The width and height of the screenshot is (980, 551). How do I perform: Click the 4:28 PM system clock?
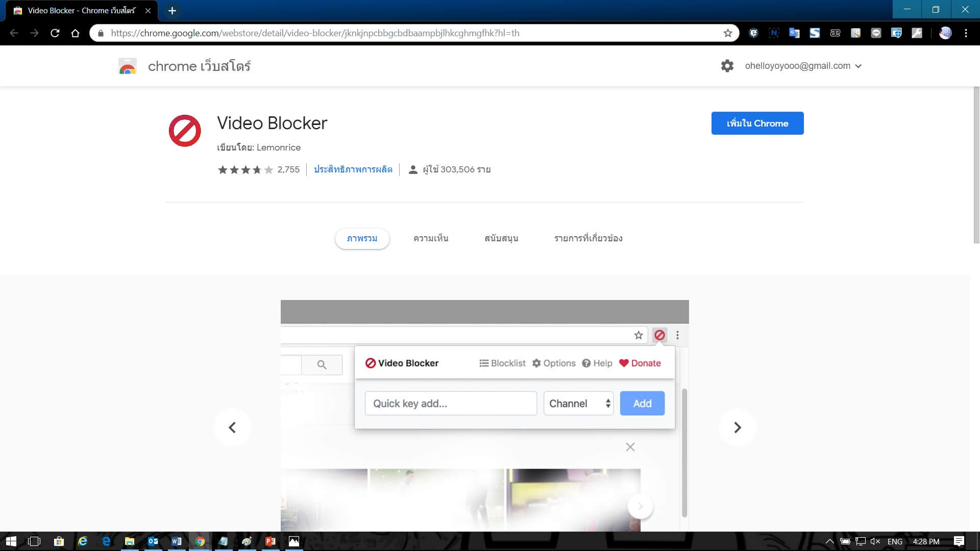(x=926, y=541)
